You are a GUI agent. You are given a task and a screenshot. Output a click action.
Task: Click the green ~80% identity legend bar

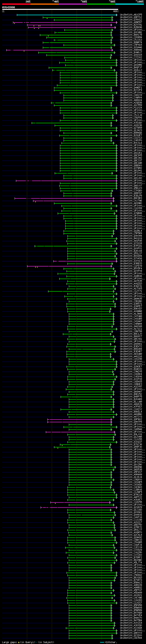[101, 4]
